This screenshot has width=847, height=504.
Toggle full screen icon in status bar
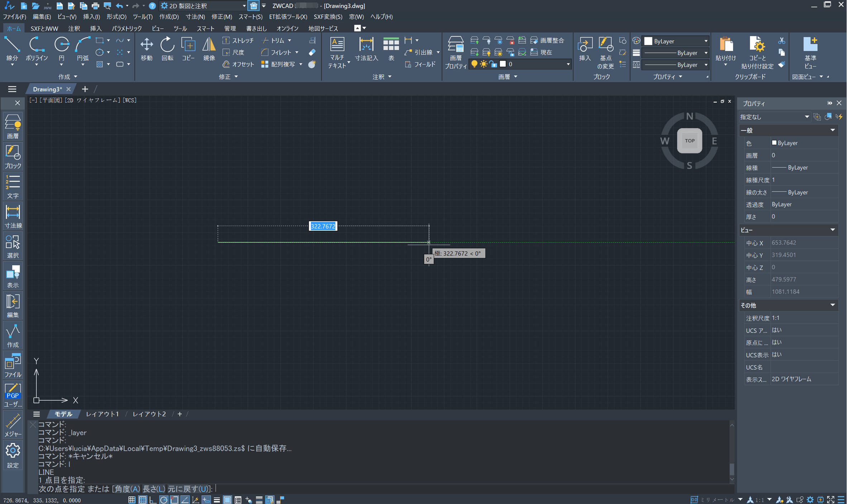(x=831, y=500)
